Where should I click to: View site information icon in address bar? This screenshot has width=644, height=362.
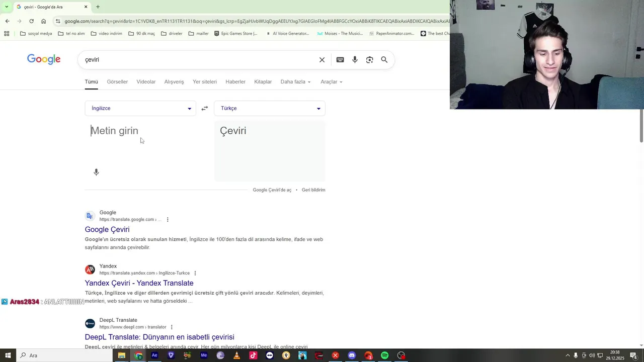[58, 21]
